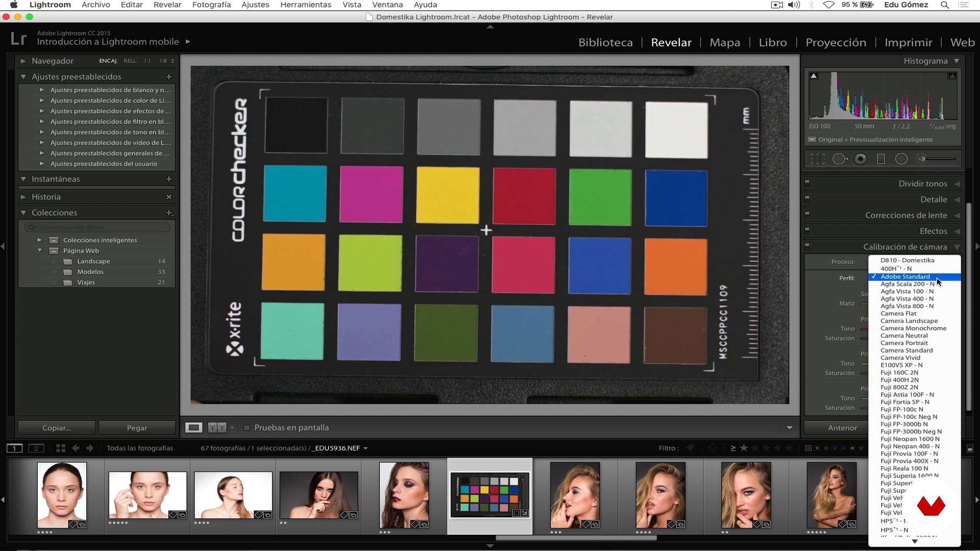The image size is (980, 551).
Task: Collapse Página Web collection set
Action: tap(39, 251)
